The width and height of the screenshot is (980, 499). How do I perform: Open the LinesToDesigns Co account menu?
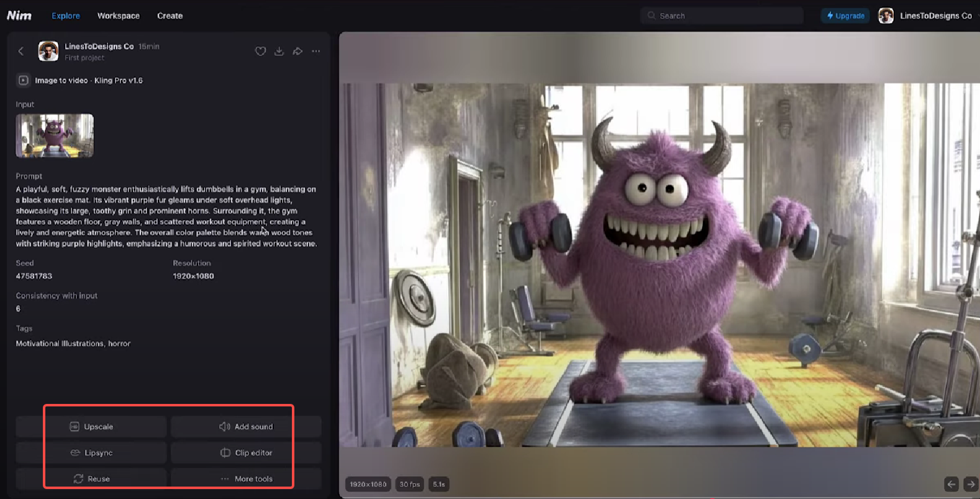tap(936, 16)
